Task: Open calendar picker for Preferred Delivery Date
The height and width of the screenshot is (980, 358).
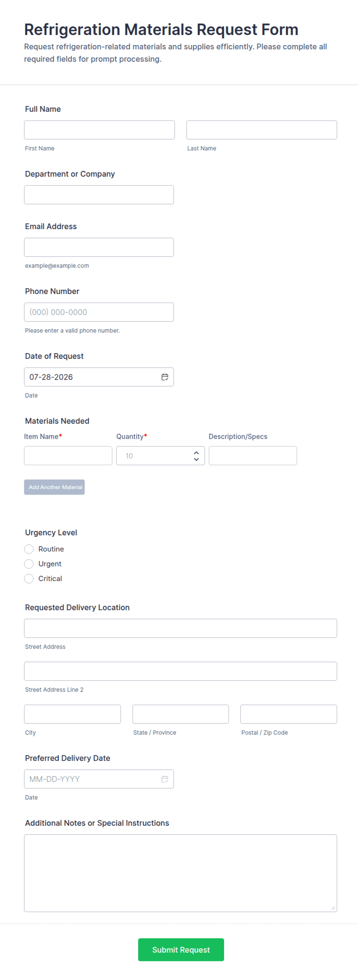Action: 165,779
